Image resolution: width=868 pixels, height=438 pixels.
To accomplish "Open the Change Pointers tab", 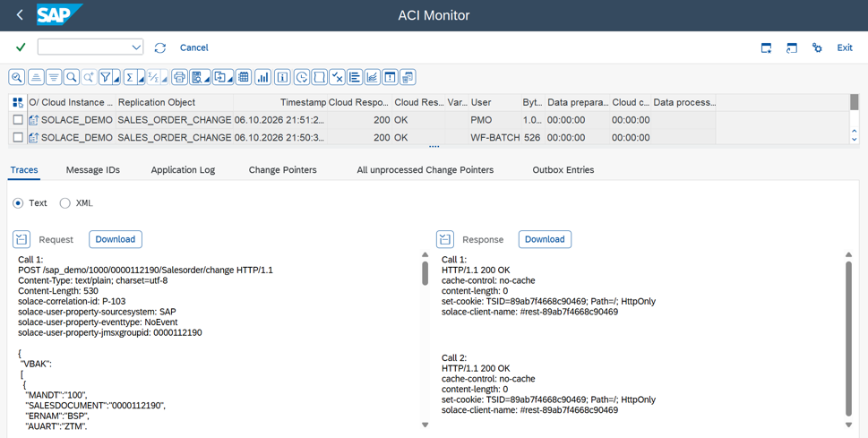I will point(283,170).
